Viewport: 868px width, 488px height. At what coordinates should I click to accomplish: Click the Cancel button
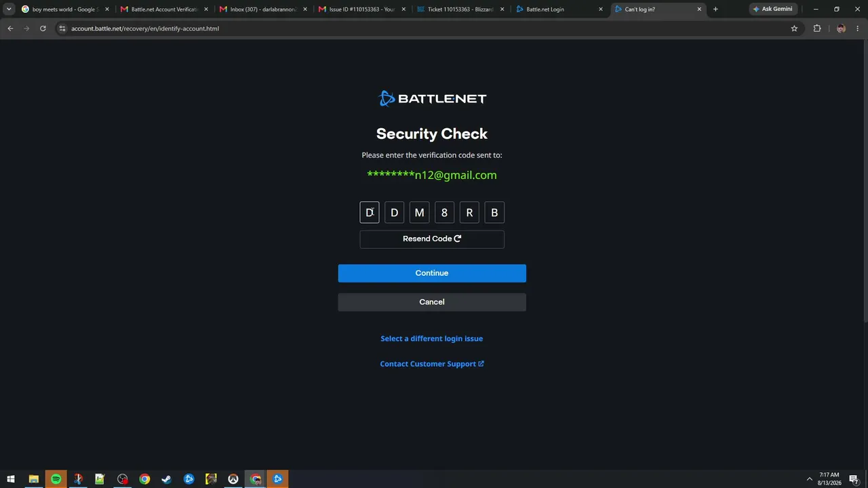point(432,302)
